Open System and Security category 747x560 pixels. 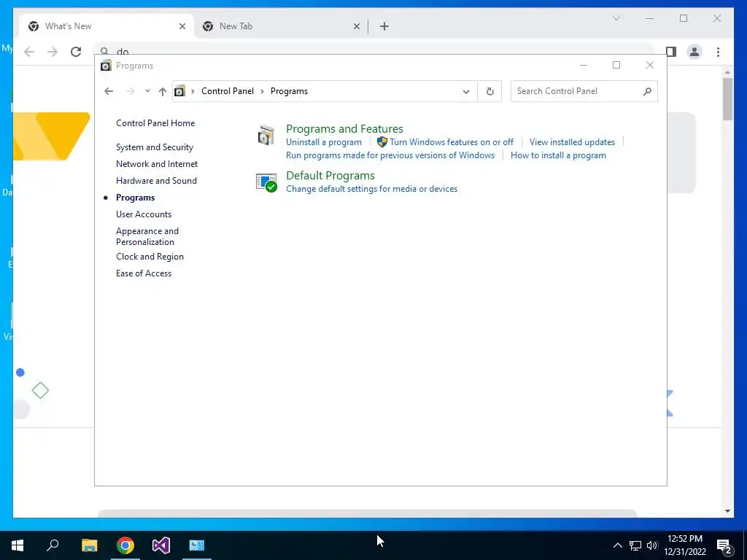155,147
